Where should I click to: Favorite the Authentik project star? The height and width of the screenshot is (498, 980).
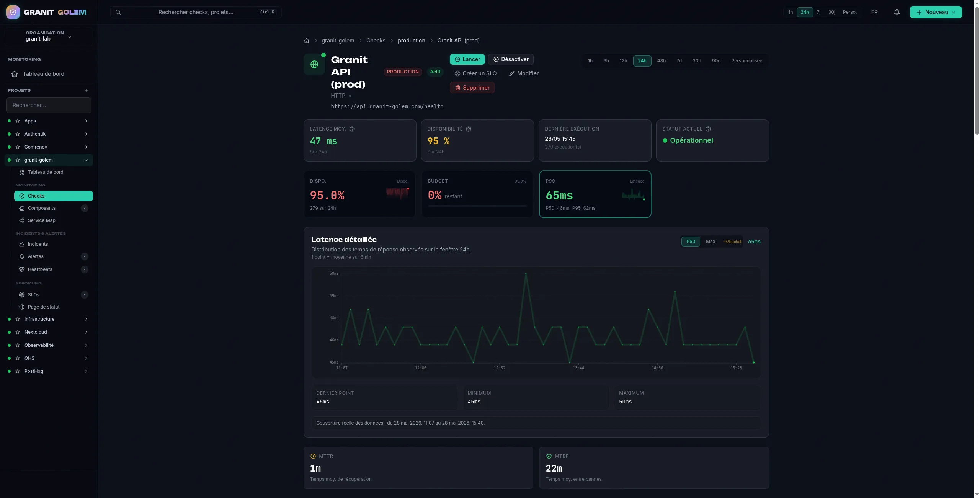tap(18, 134)
